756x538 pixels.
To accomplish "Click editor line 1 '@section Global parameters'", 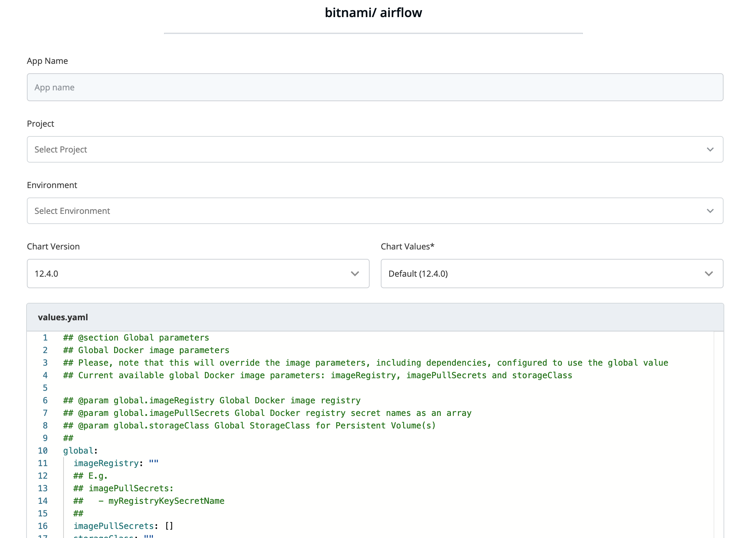I will point(136,337).
